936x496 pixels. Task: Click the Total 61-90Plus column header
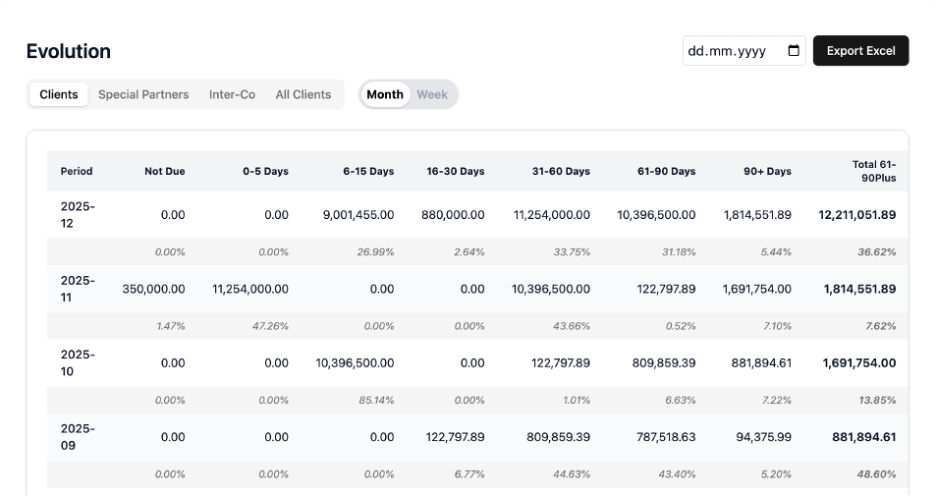point(873,171)
